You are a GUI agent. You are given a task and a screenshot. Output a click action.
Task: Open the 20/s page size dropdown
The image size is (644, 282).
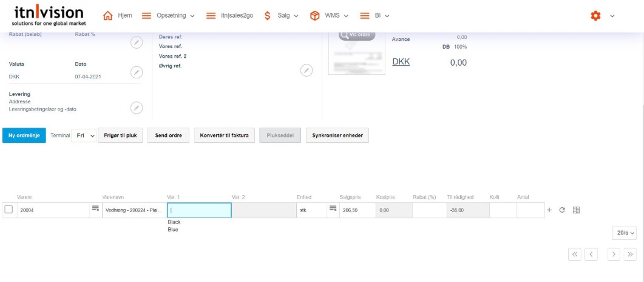(626, 233)
